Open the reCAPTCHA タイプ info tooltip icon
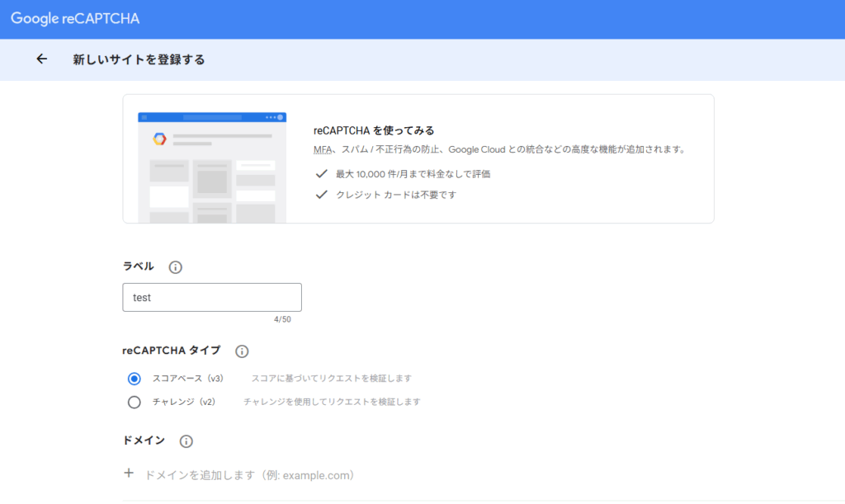 [242, 351]
